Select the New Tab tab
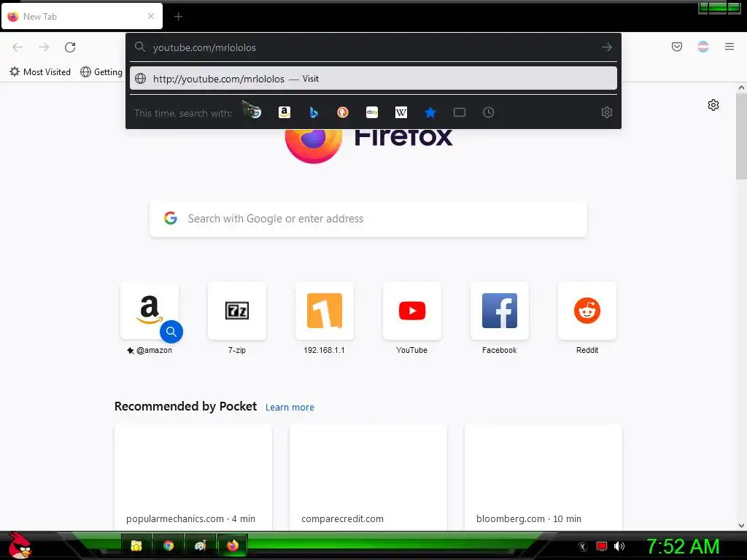Viewport: 747px width, 560px height. [x=82, y=16]
